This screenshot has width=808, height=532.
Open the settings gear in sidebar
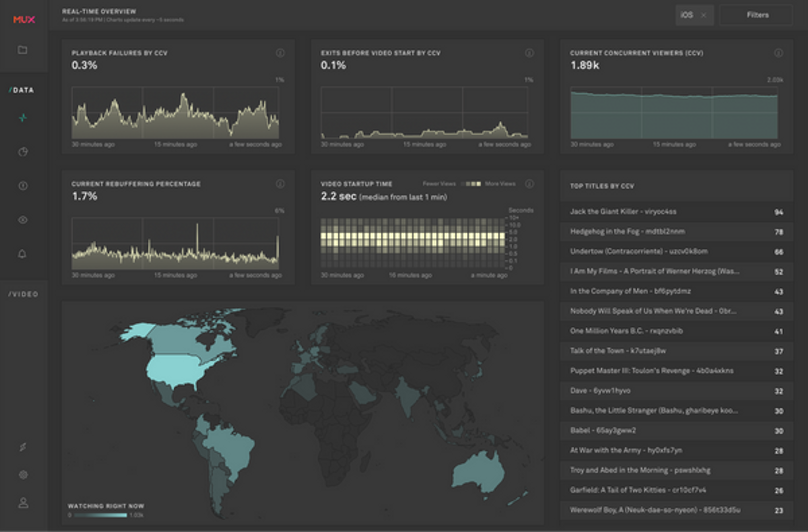pos(23,475)
